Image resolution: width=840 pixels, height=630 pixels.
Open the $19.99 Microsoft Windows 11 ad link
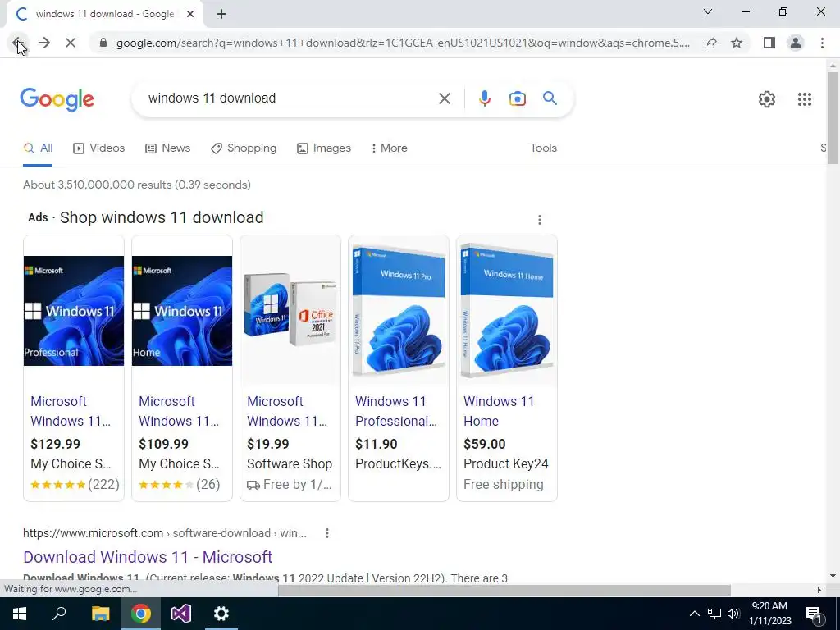(x=287, y=411)
